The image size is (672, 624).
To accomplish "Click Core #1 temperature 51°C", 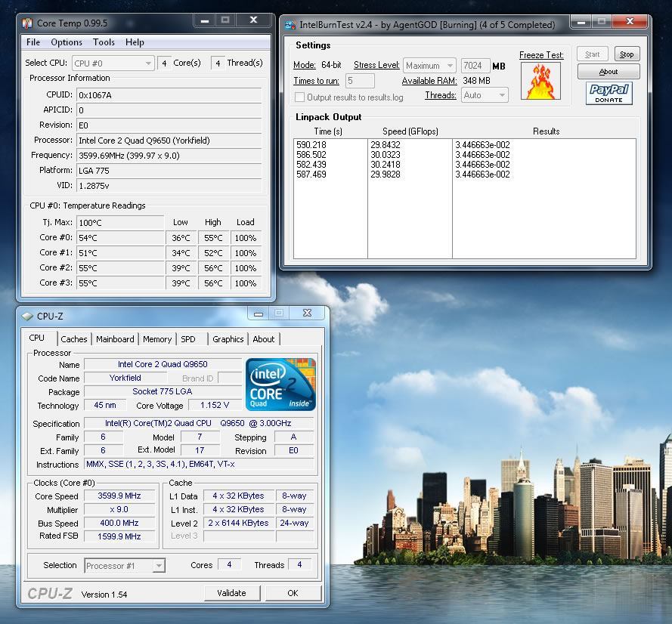I will [x=120, y=253].
